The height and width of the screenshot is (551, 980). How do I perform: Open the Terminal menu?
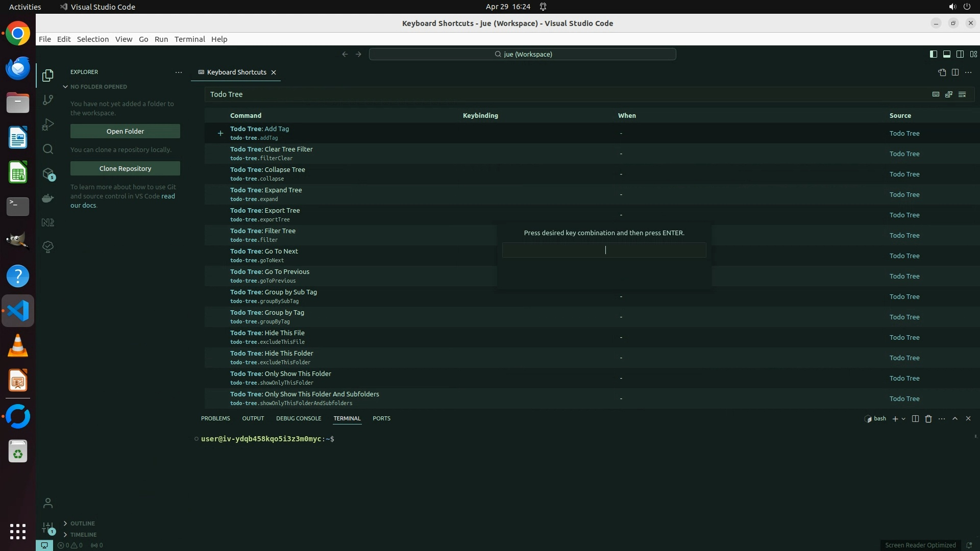(x=189, y=39)
